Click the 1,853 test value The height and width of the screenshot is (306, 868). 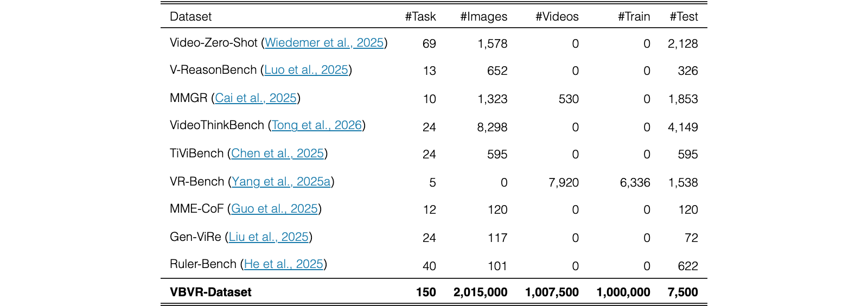point(683,99)
